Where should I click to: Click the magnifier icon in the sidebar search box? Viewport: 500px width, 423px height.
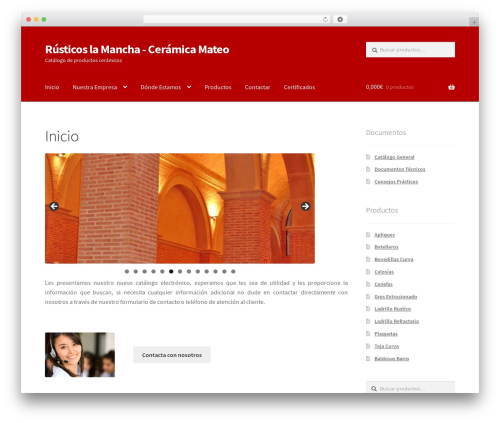pos(374,389)
